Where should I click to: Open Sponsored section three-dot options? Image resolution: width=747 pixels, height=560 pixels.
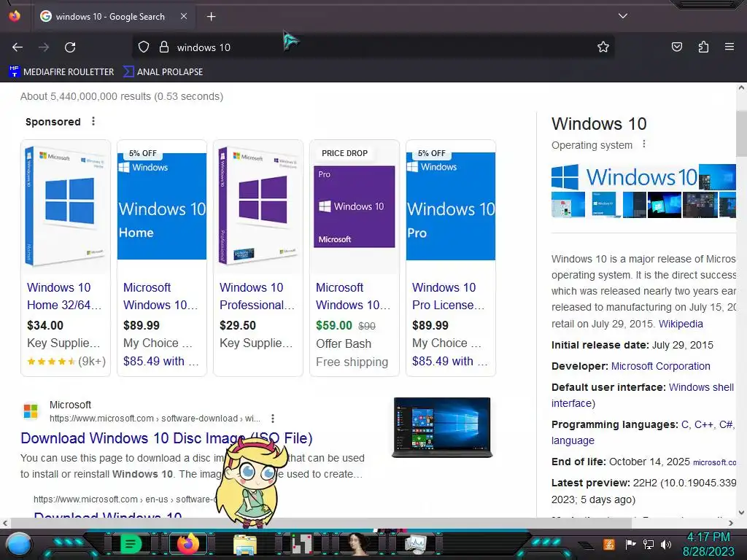click(x=93, y=122)
